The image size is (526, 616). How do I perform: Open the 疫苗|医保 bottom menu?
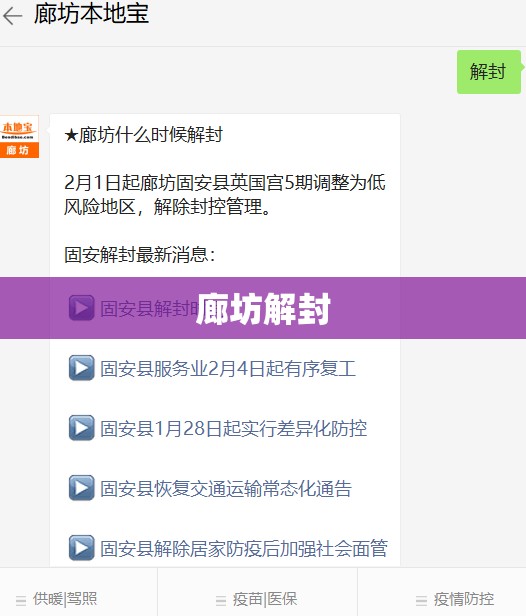point(257,592)
